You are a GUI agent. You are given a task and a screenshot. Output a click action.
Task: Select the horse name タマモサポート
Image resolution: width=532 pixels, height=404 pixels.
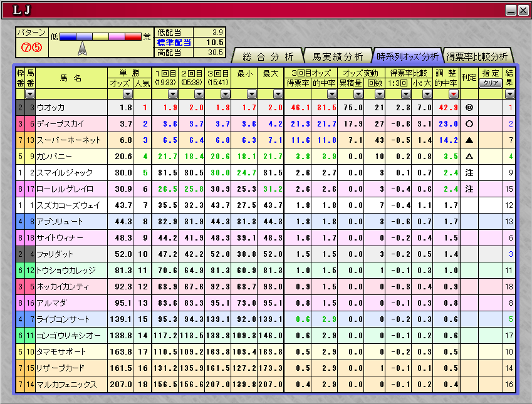click(60, 352)
